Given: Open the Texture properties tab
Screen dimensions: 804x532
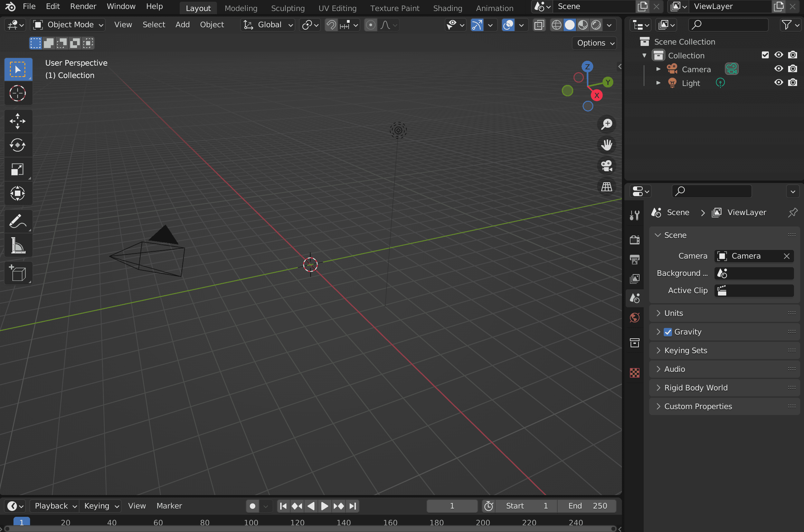Looking at the screenshot, I should click(x=635, y=373).
